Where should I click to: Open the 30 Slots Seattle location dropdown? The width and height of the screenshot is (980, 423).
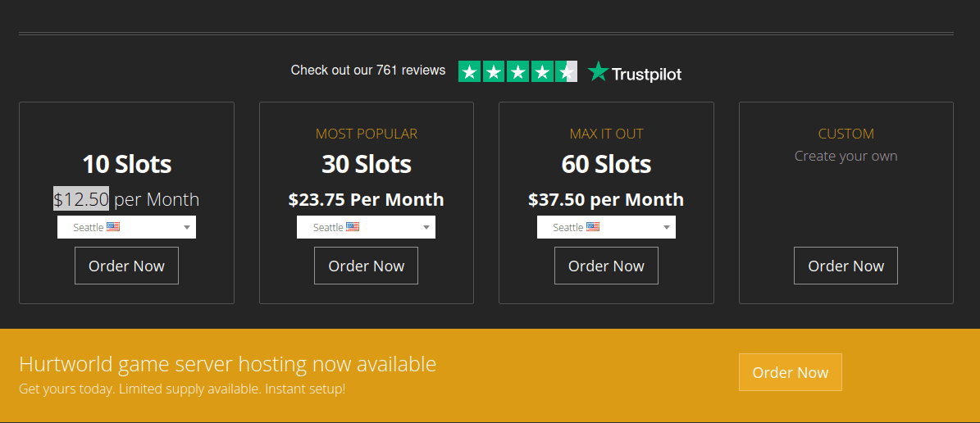point(366,227)
